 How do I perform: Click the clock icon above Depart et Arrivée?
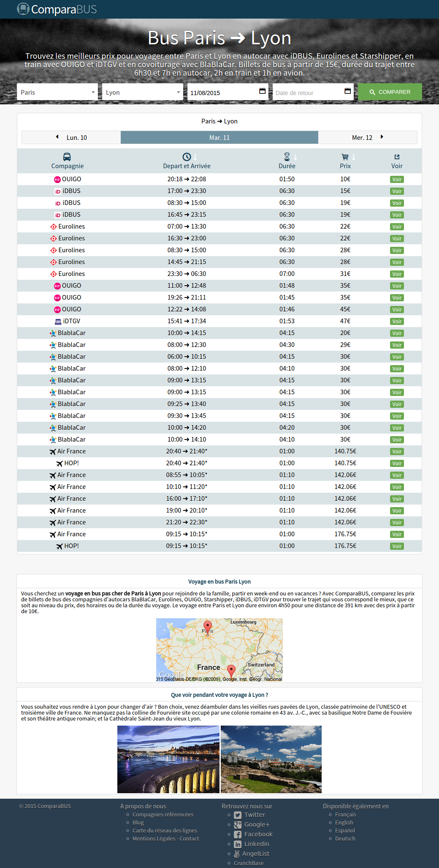(x=187, y=157)
